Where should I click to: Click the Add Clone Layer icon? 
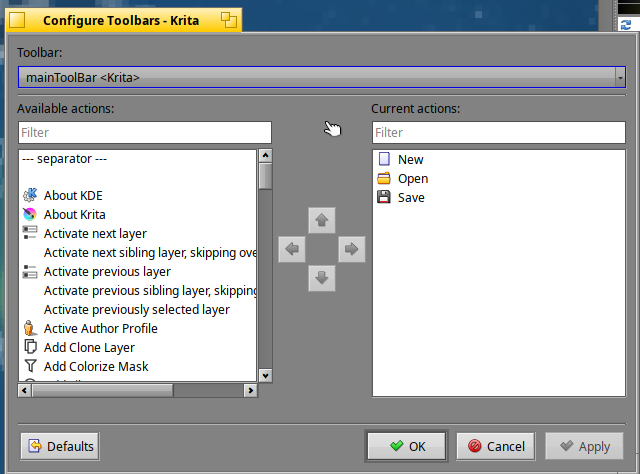30,347
